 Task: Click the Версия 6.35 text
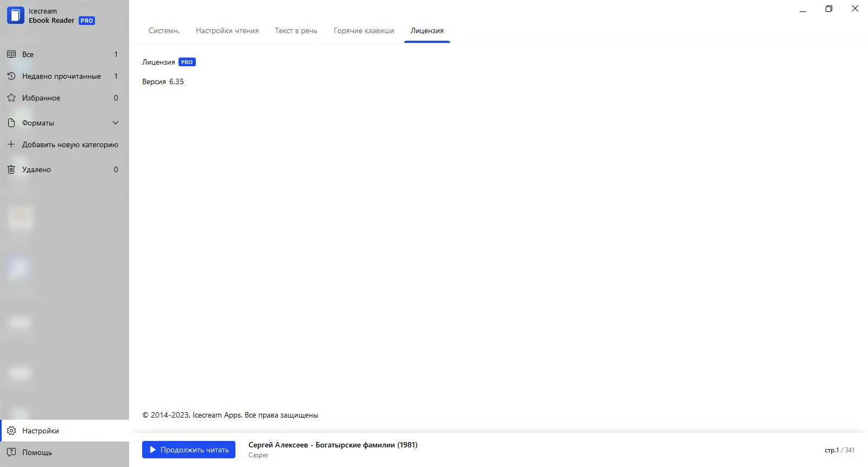click(163, 81)
